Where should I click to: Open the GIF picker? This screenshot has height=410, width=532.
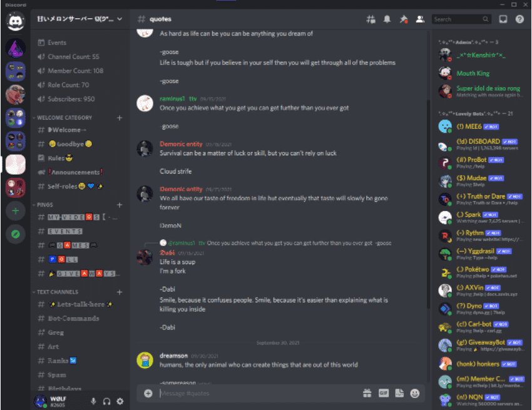coord(384,393)
